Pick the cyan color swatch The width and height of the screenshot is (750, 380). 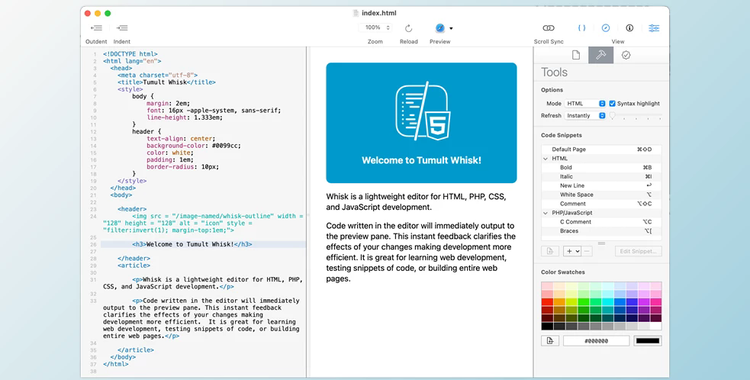pyautogui.click(x=607, y=302)
